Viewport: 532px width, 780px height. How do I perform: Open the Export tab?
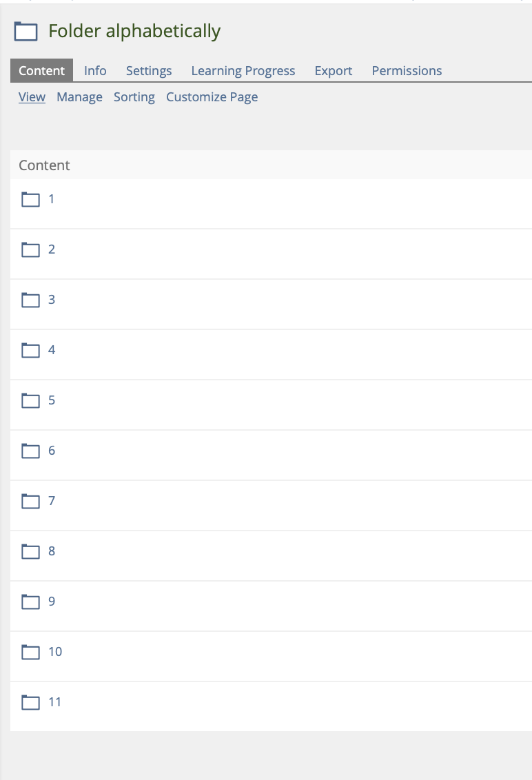(334, 71)
